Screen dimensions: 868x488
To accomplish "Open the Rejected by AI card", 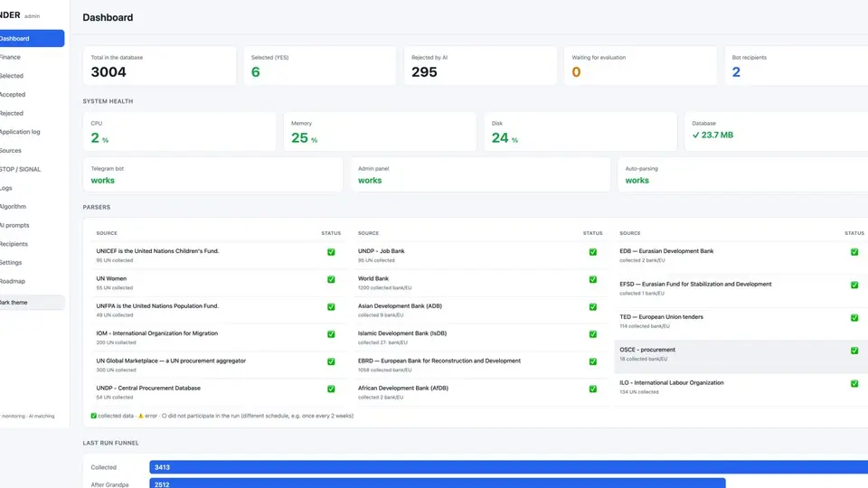I will (480, 66).
